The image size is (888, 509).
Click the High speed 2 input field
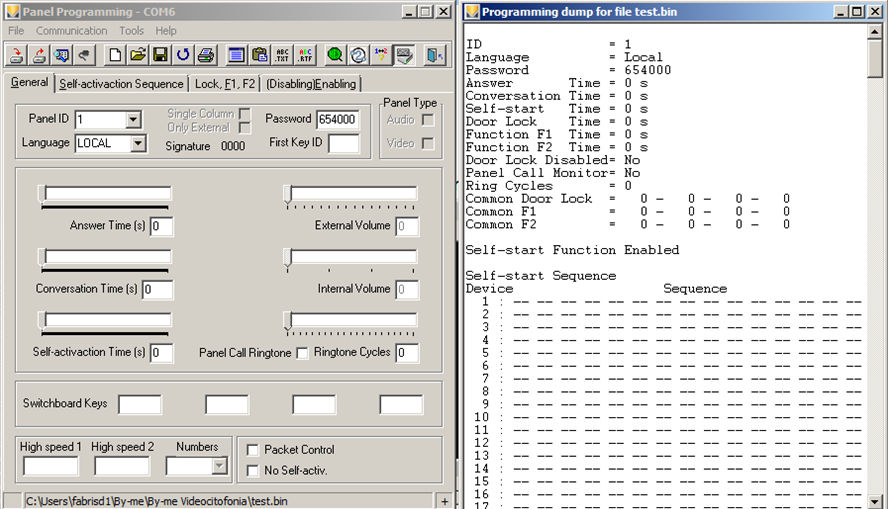pyautogui.click(x=122, y=466)
